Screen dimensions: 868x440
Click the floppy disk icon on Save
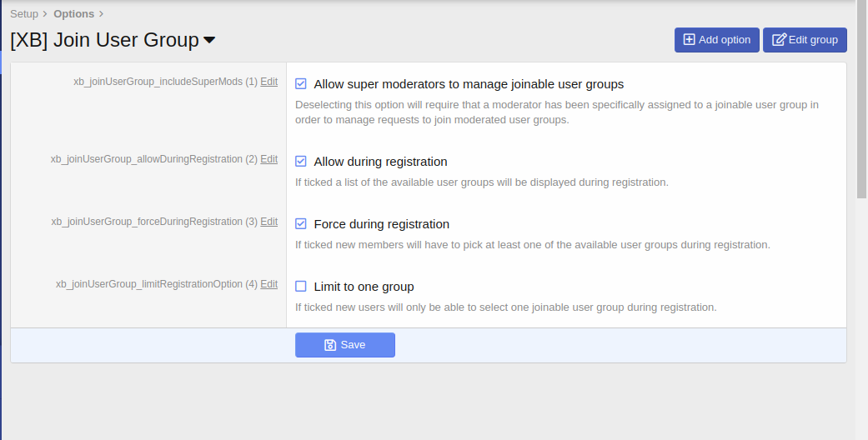point(330,345)
